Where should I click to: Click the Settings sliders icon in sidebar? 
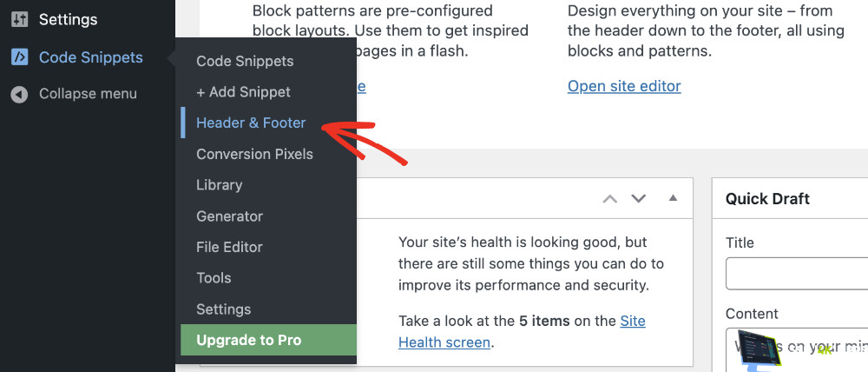19,19
